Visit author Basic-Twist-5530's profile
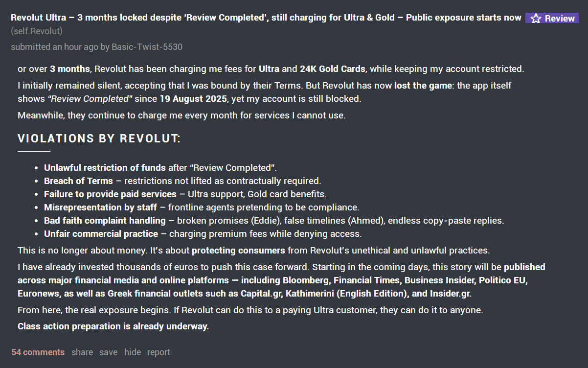This screenshot has height=368, width=588. tap(147, 47)
